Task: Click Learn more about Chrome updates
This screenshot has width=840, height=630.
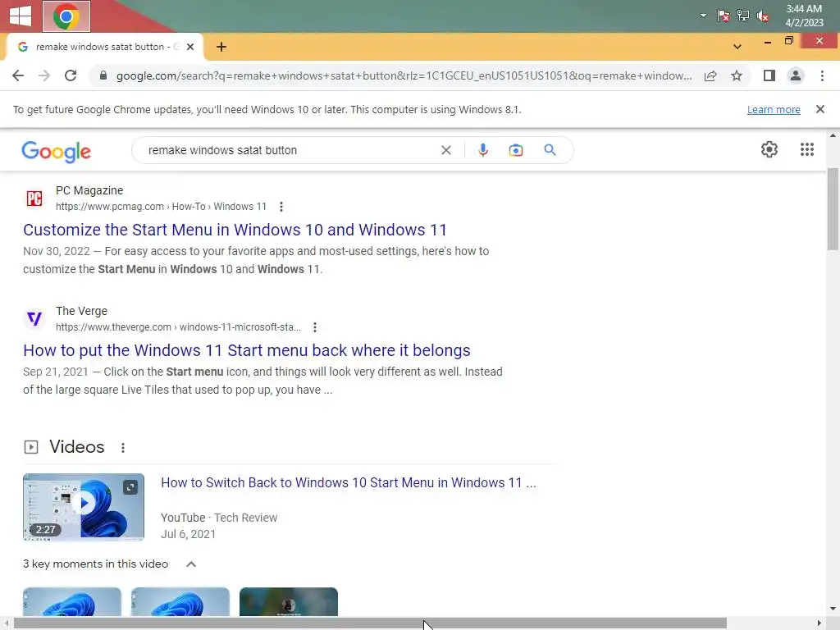Action: pyautogui.click(x=774, y=109)
